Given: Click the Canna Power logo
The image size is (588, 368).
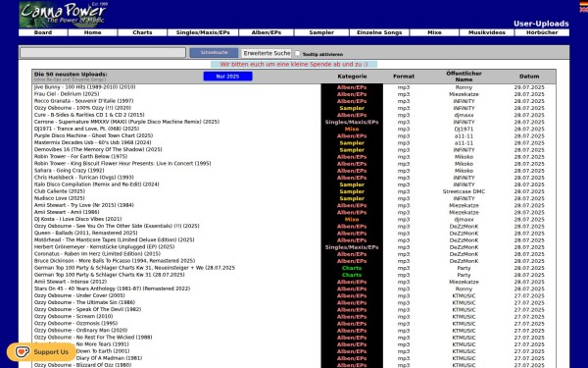Looking at the screenshot, I should point(64,15).
